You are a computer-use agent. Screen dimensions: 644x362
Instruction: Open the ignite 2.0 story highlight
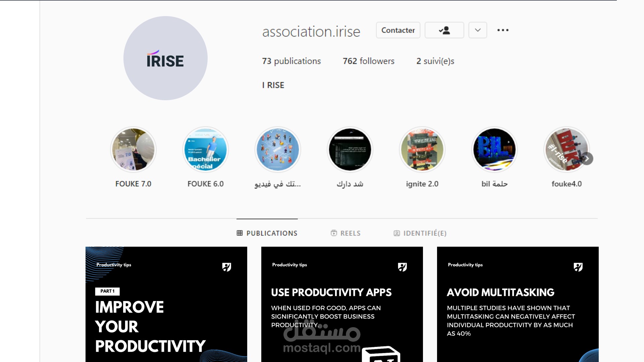tap(422, 149)
